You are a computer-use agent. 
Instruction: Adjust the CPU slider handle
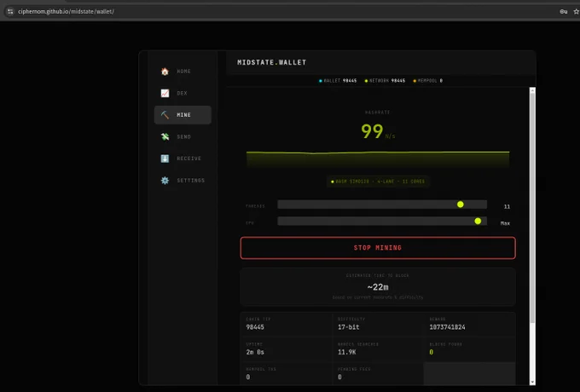478,221
